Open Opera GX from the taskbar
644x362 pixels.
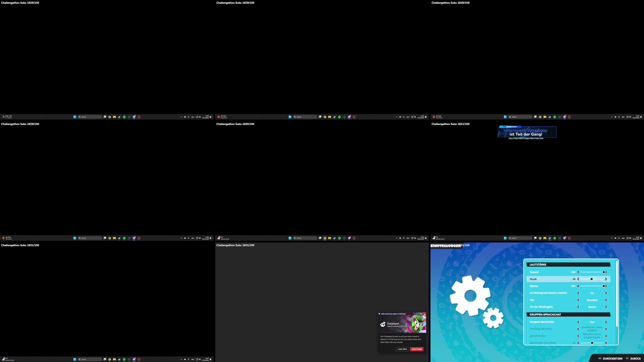coord(139,359)
